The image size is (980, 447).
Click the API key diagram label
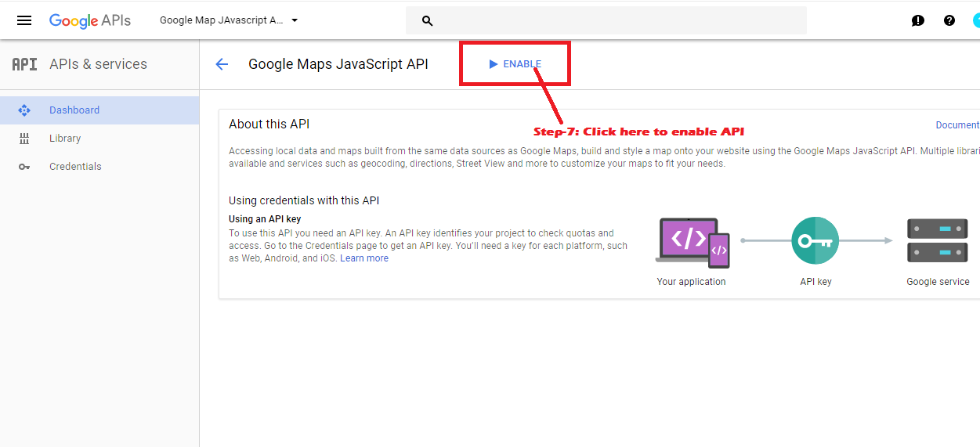tap(815, 282)
